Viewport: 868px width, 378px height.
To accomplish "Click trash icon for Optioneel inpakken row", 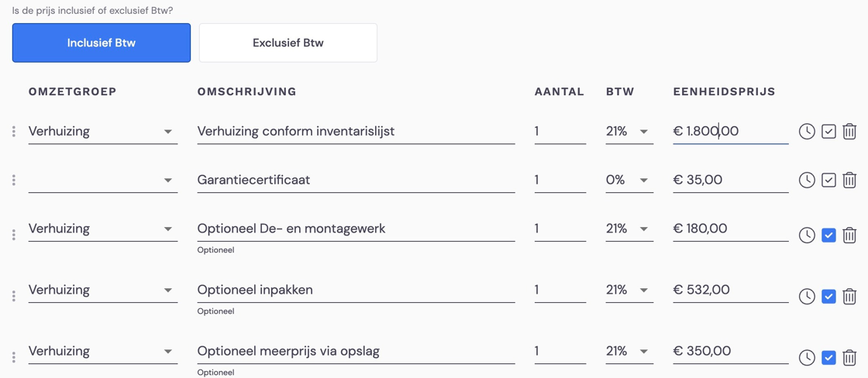I will [x=849, y=297].
